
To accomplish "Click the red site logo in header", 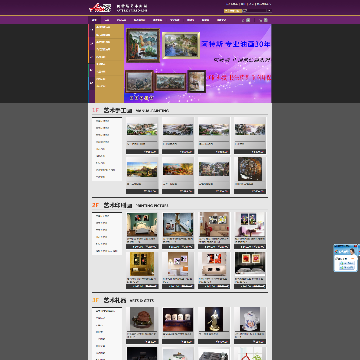I will [100, 7].
